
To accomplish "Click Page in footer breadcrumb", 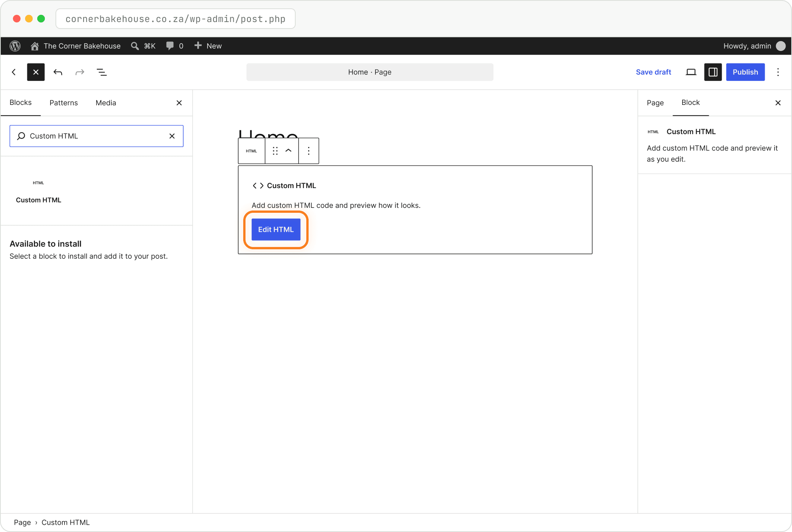I will pyautogui.click(x=22, y=522).
